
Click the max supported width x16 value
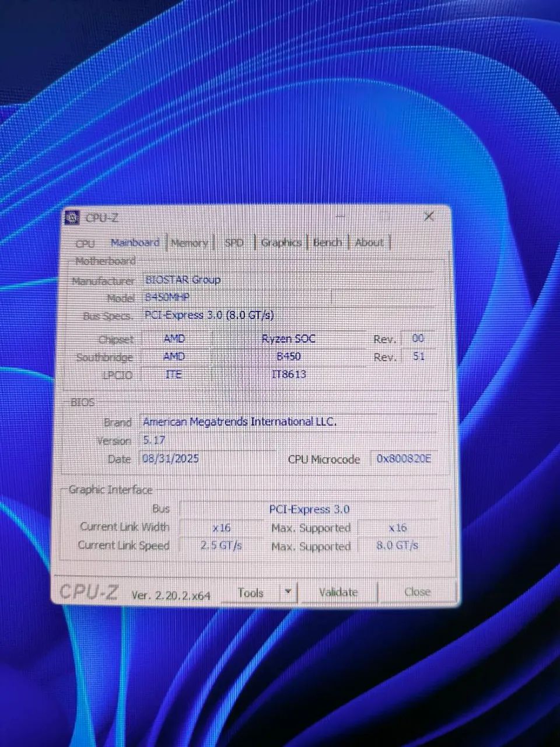click(397, 528)
